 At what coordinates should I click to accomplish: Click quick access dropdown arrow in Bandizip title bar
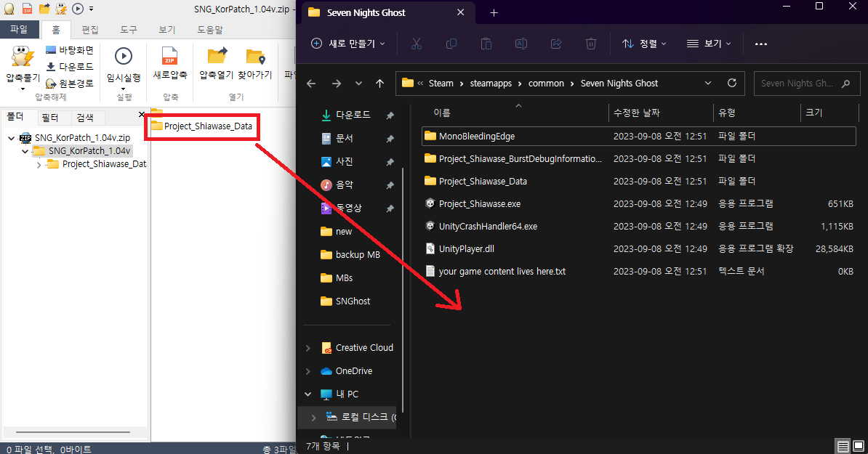(x=92, y=9)
